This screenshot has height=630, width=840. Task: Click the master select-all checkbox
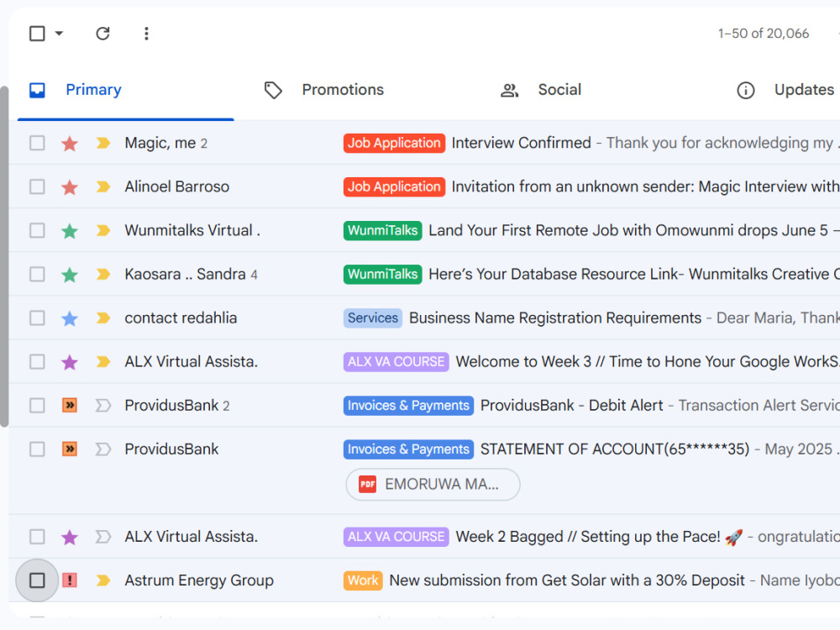pyautogui.click(x=37, y=34)
